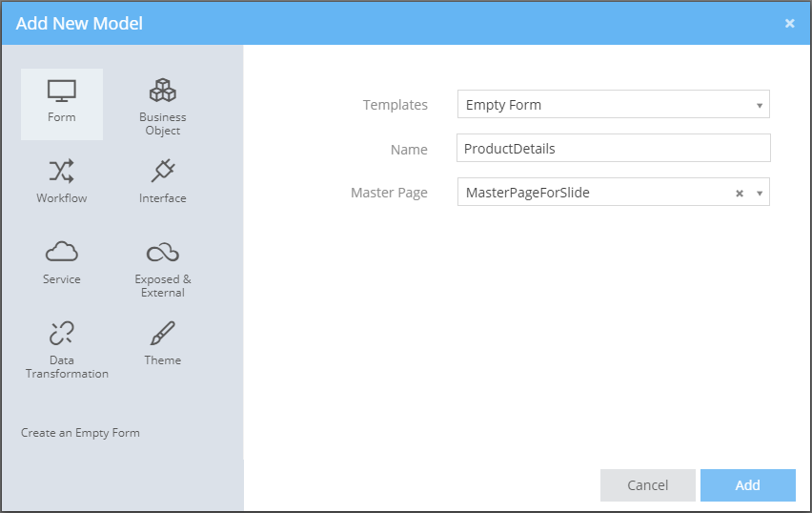Click the Empty Form value in Templates

click(x=503, y=105)
